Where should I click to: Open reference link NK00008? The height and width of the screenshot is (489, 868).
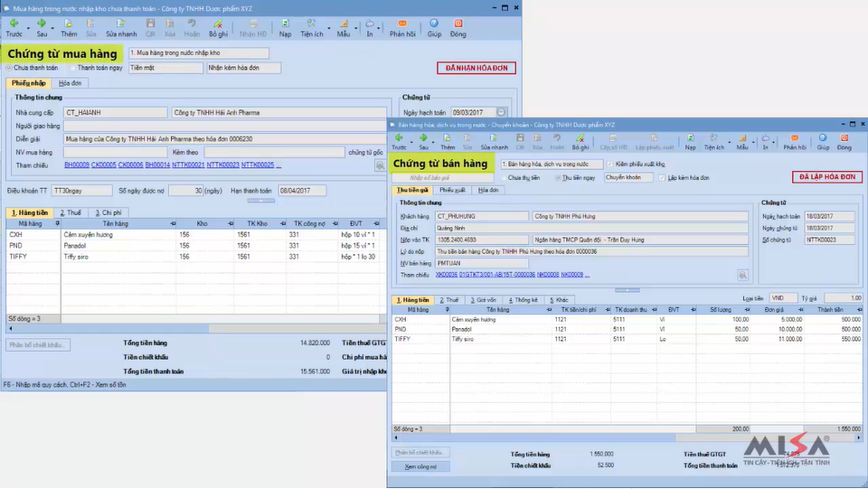coord(548,275)
